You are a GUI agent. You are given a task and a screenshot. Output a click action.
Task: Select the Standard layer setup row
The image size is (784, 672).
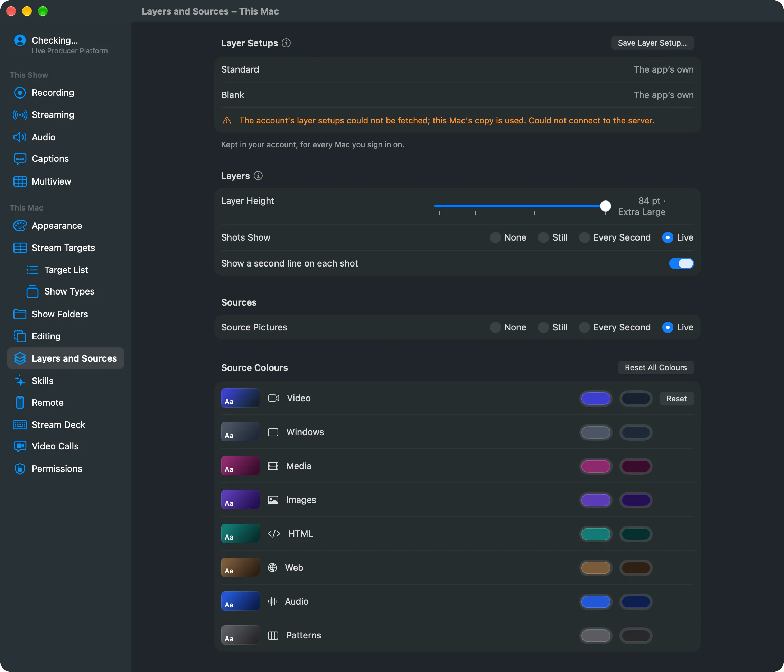pos(457,69)
